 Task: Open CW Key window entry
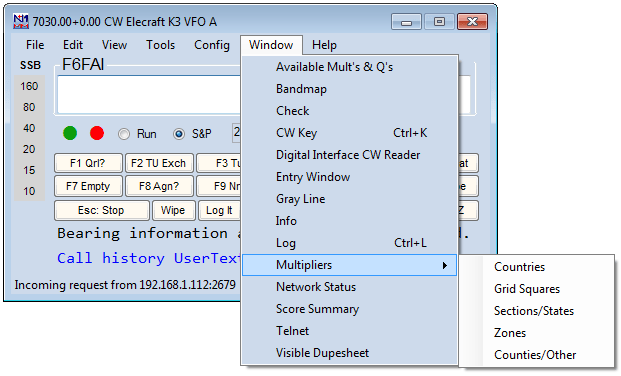coord(349,133)
